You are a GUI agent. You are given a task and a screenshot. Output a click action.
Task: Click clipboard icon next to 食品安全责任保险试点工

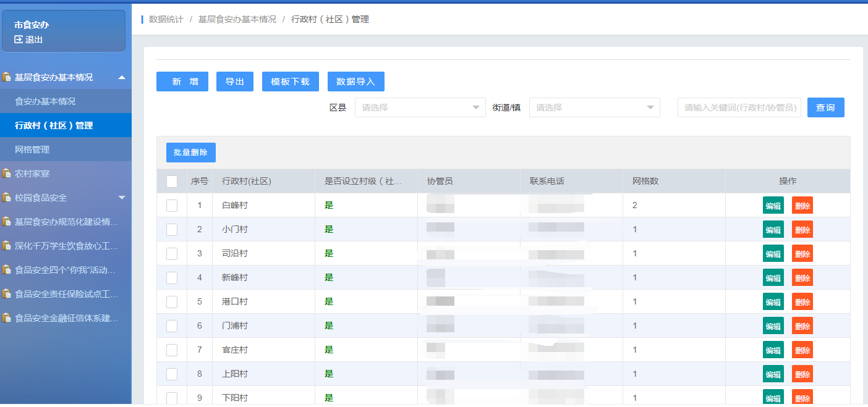[7, 294]
